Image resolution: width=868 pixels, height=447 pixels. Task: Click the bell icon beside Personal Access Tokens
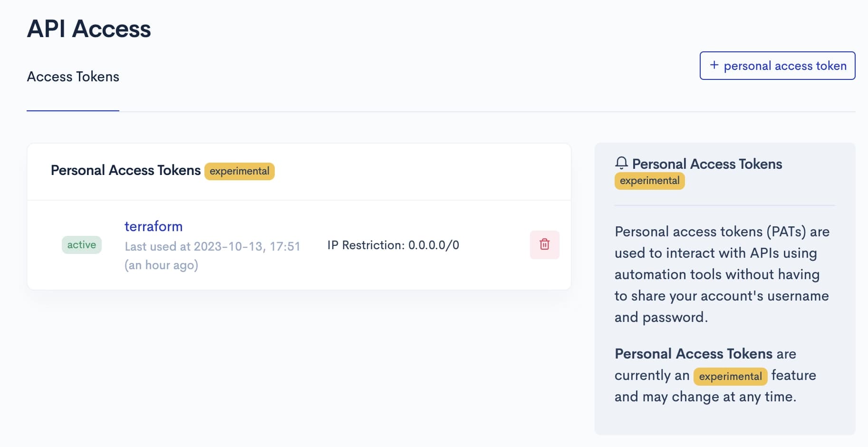tap(621, 164)
